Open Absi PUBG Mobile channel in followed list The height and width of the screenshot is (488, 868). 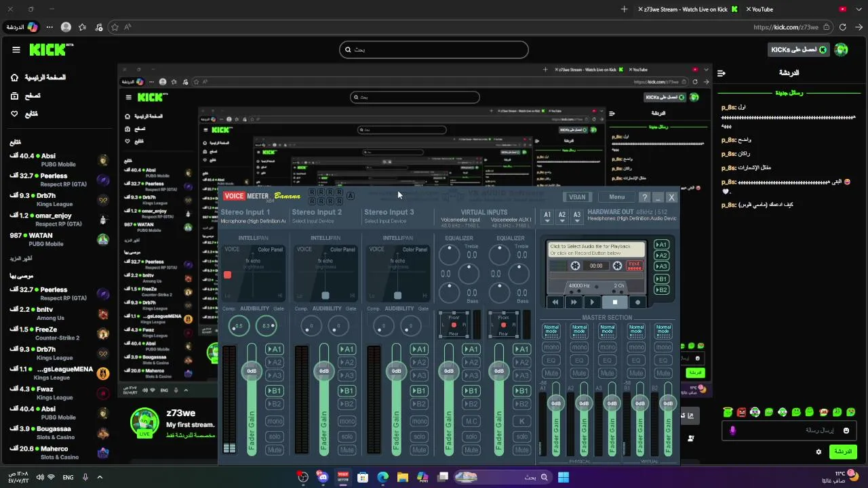(58, 160)
